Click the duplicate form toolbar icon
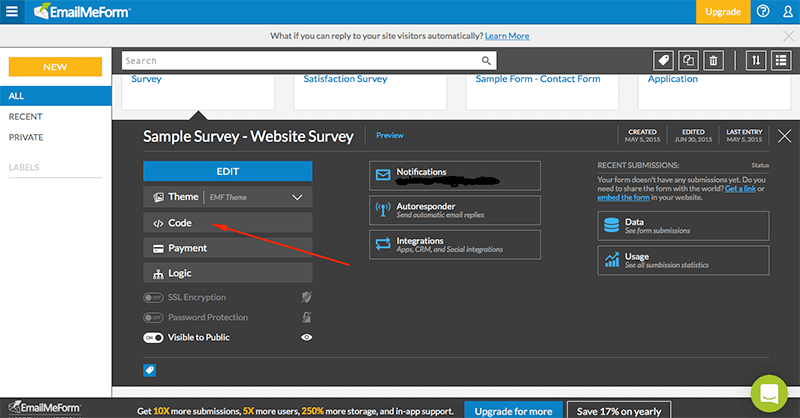Screen dimensions: 800x418 point(688,61)
